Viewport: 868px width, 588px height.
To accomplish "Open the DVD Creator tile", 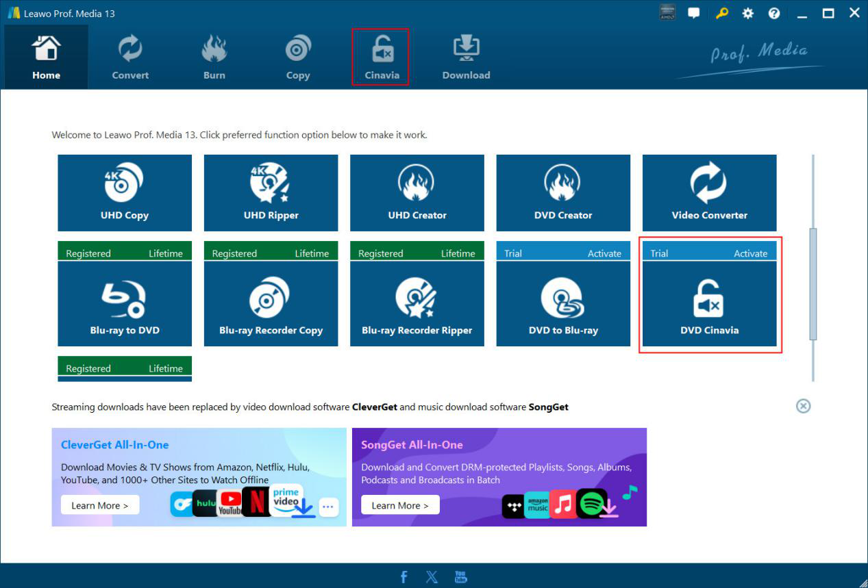I will pyautogui.click(x=563, y=193).
